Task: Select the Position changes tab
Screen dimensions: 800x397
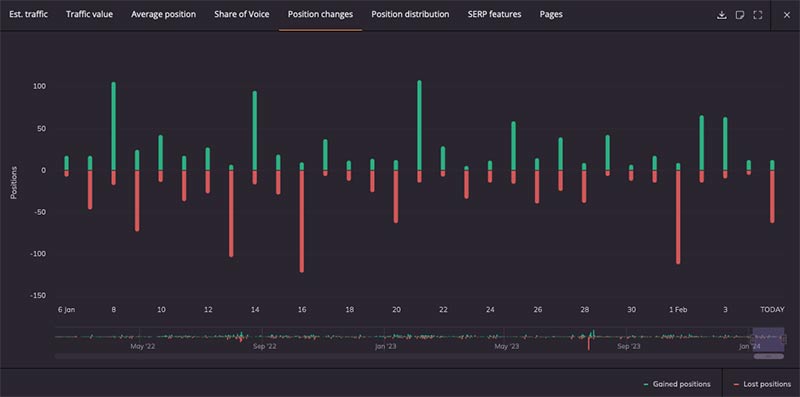Action: click(x=320, y=14)
